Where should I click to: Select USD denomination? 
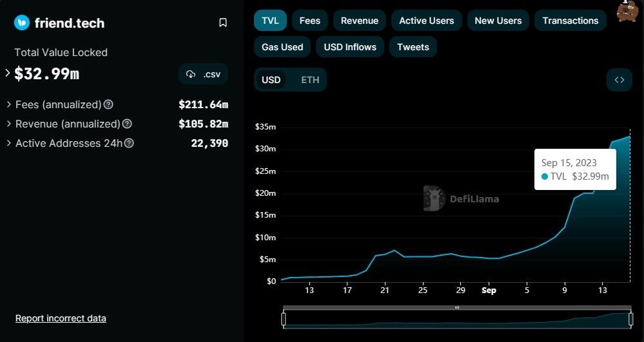(271, 80)
